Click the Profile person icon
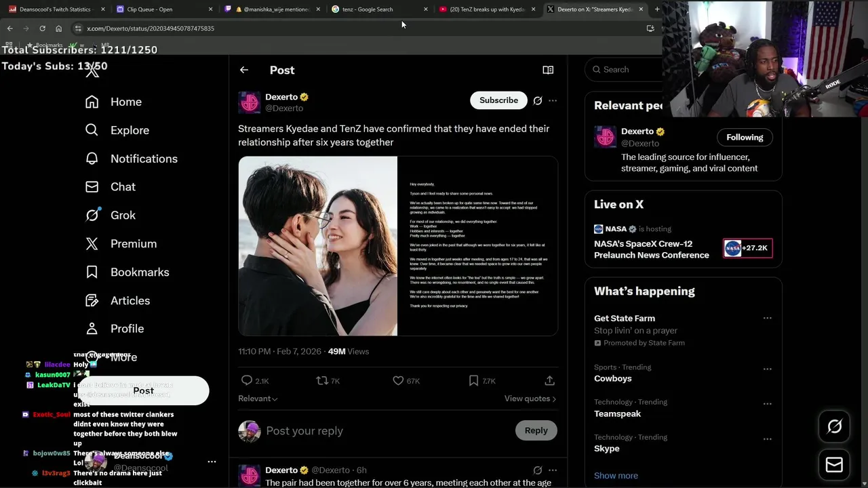Screen dimensions: 868x488 92,329
